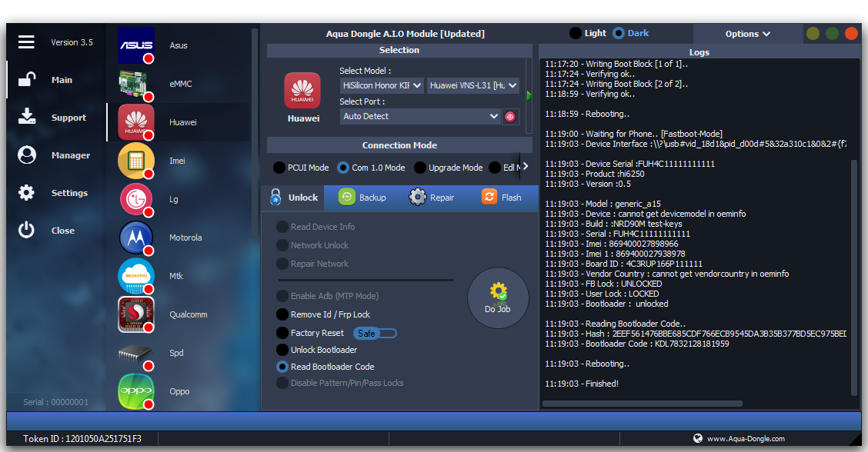This screenshot has width=868, height=452.
Task: Open the Manager user icon
Action: tap(27, 155)
